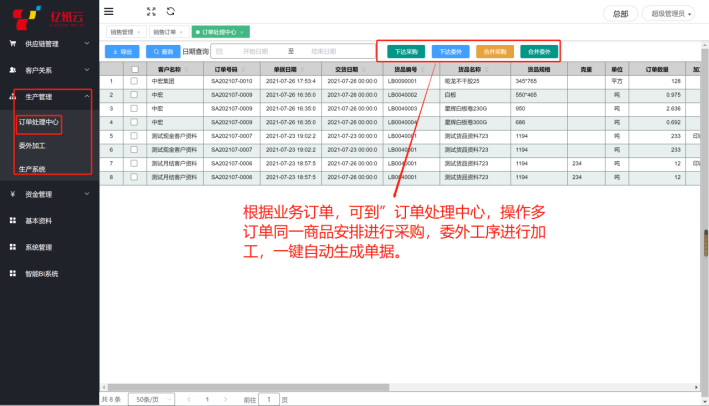The height and width of the screenshot is (406, 709).
Task: Check the row 1 checkbox for 中密集团
Action: pos(134,81)
